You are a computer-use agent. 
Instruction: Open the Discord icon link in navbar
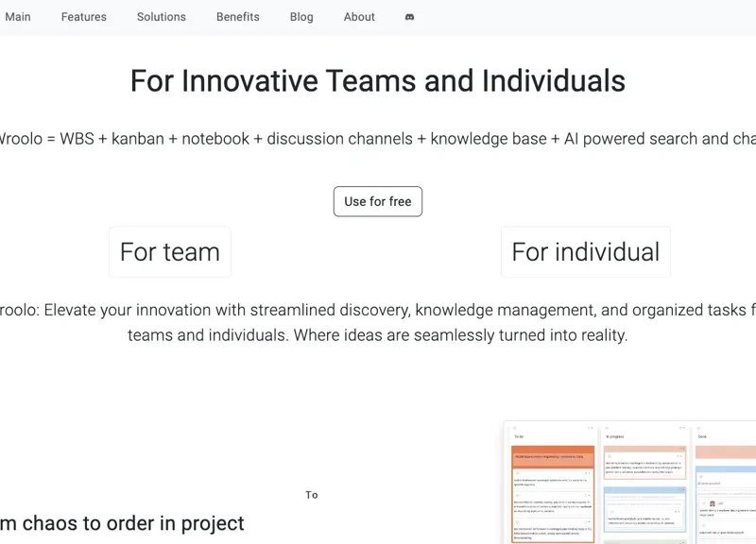(x=409, y=17)
